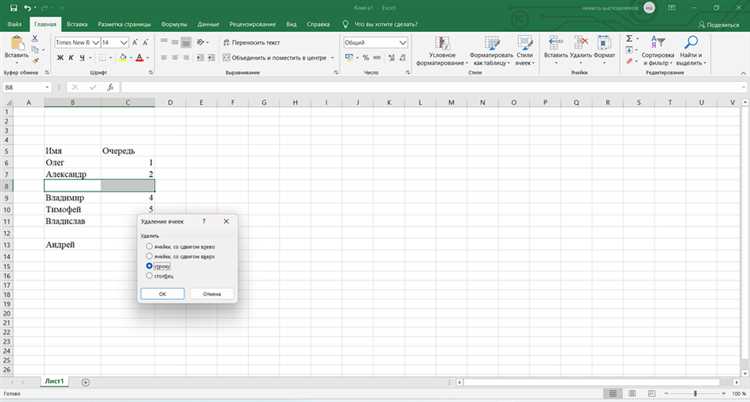Toggle italic К formatting

[71, 57]
